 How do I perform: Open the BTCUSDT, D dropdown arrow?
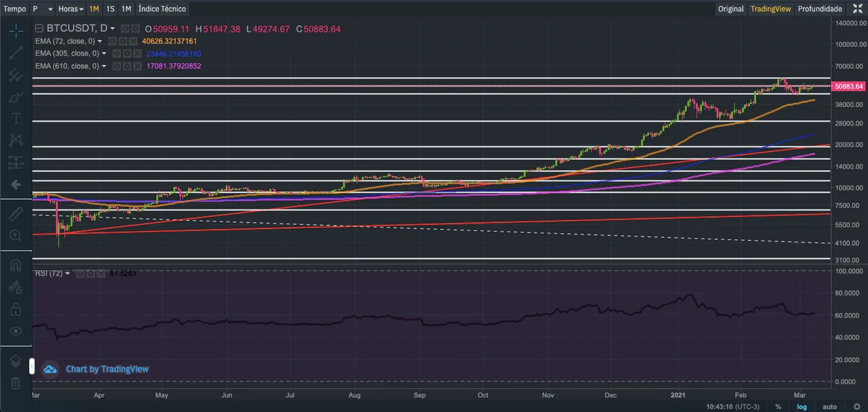pyautogui.click(x=113, y=28)
